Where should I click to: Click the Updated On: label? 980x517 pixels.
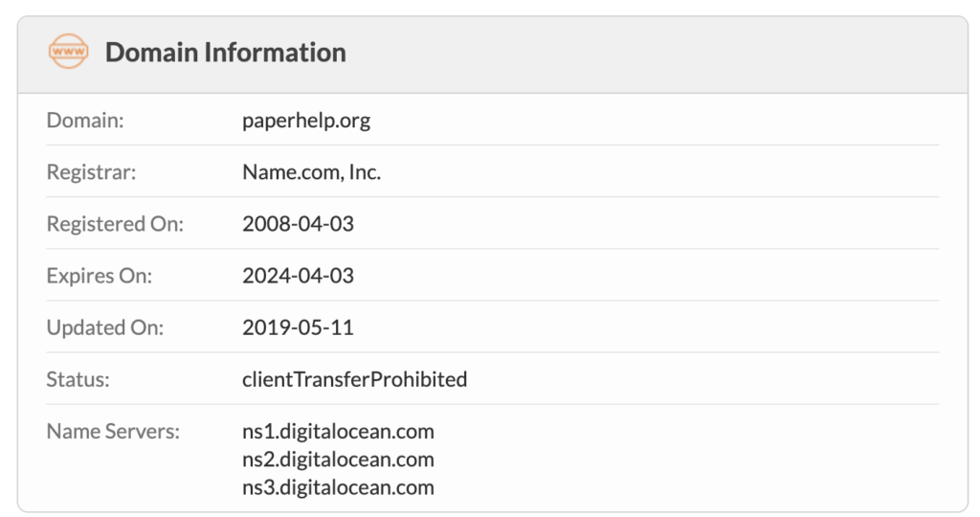pos(105,327)
